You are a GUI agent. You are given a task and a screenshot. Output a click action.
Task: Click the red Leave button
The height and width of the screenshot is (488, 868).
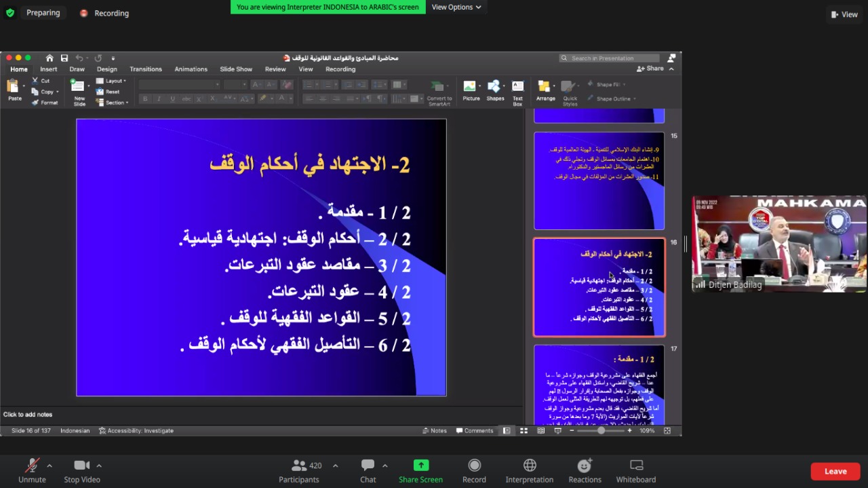tap(835, 471)
